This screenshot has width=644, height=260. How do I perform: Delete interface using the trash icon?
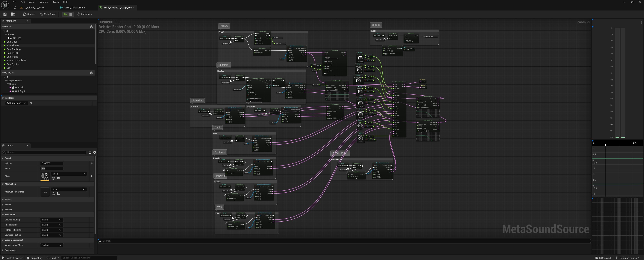(31, 103)
